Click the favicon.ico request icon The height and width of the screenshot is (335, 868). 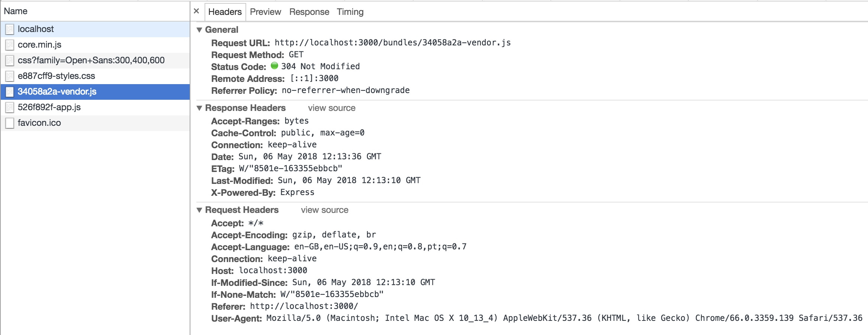[10, 122]
